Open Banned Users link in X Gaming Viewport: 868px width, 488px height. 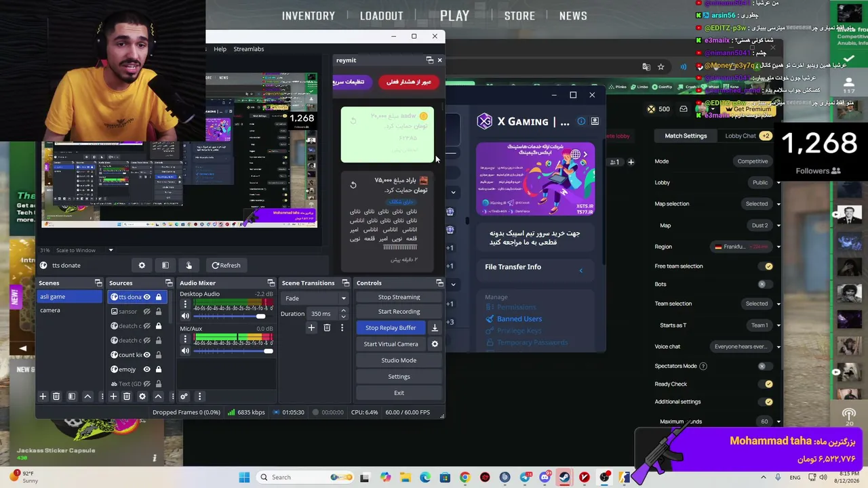pyautogui.click(x=519, y=319)
